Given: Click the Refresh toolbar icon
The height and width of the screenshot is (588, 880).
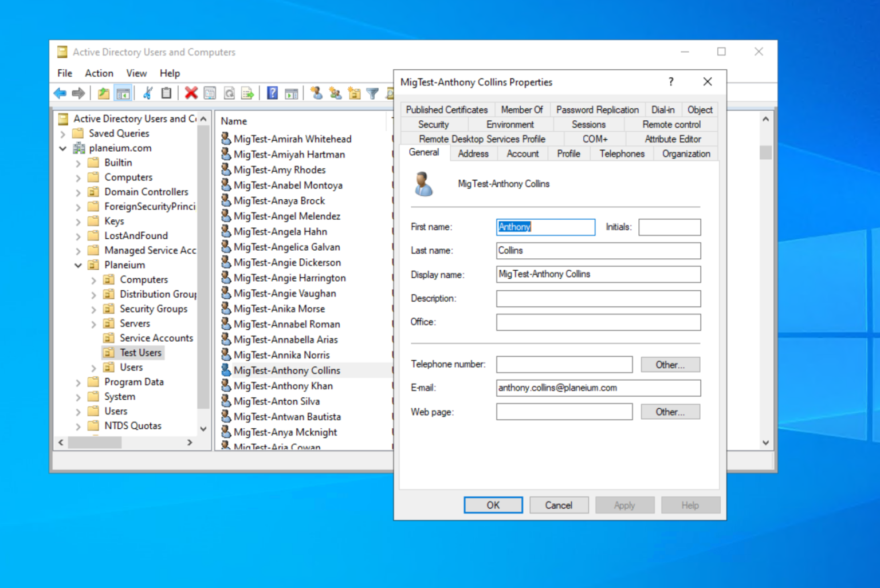Looking at the screenshot, I should 229,93.
